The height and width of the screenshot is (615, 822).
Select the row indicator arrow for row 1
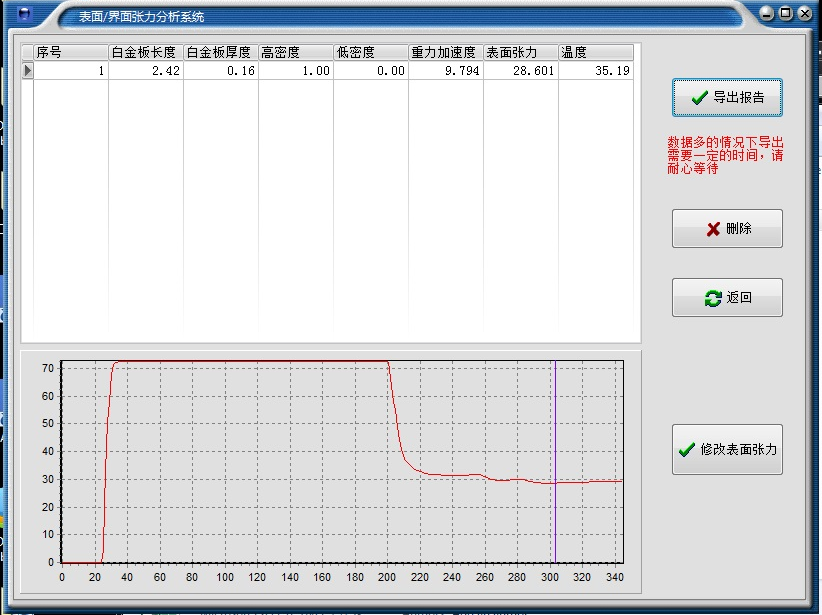tap(28, 71)
